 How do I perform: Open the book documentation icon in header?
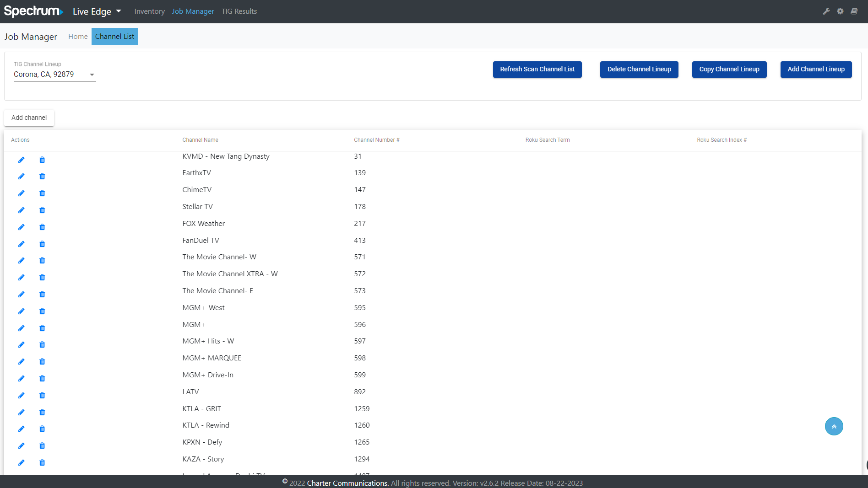[854, 11]
